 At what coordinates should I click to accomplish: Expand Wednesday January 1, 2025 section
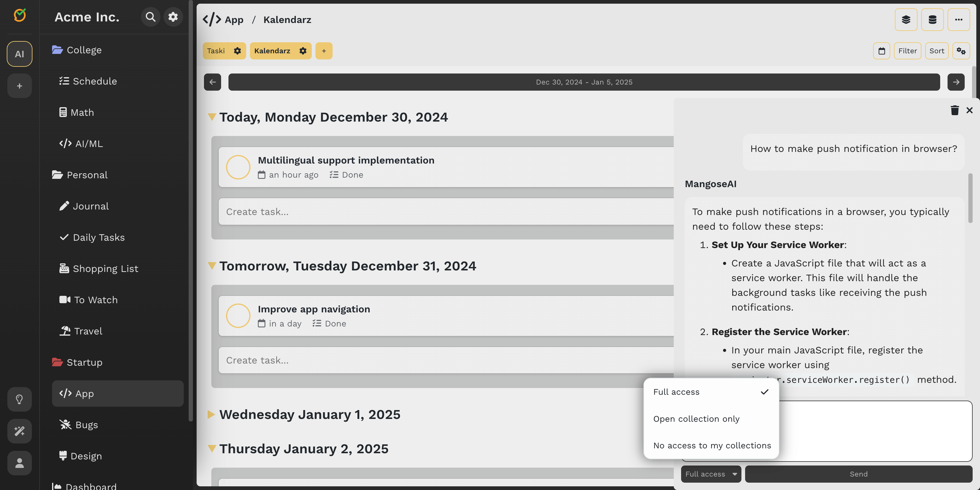211,414
